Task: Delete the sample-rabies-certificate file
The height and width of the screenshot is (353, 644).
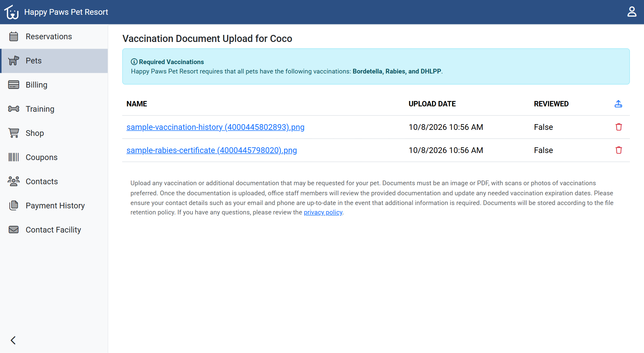Action: click(x=619, y=150)
